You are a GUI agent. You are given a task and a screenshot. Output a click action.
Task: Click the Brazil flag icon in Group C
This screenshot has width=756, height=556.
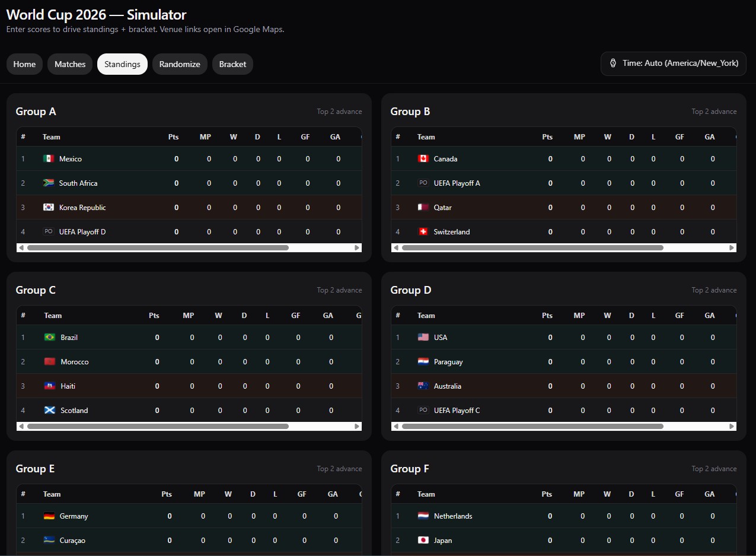[50, 337]
